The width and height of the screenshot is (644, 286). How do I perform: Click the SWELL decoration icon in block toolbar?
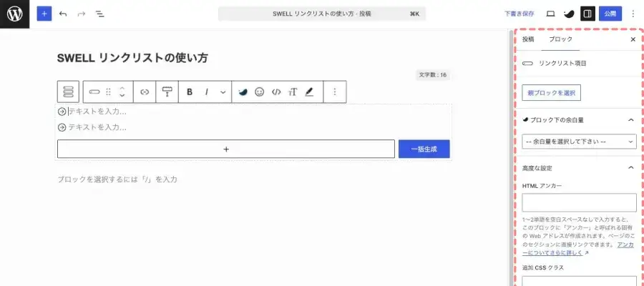243,92
